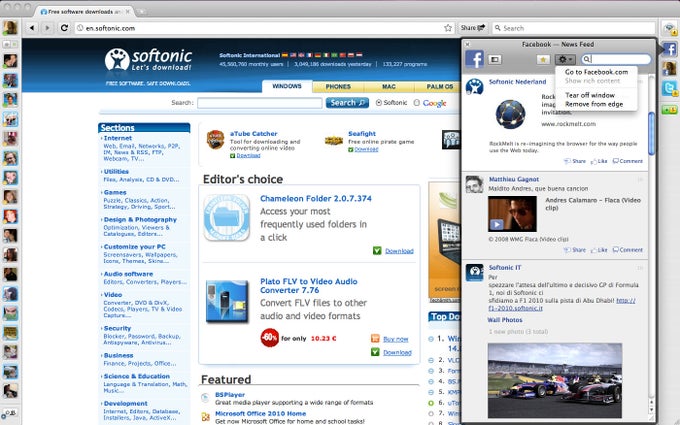Open the gear settings dropdown in Facebook panel
The width and height of the screenshot is (680, 425).
coord(565,59)
